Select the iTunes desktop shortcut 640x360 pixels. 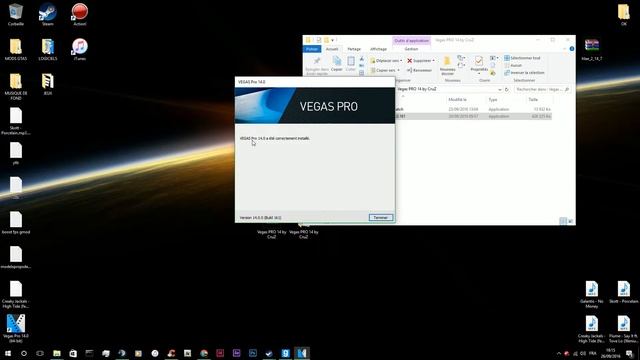[80, 49]
